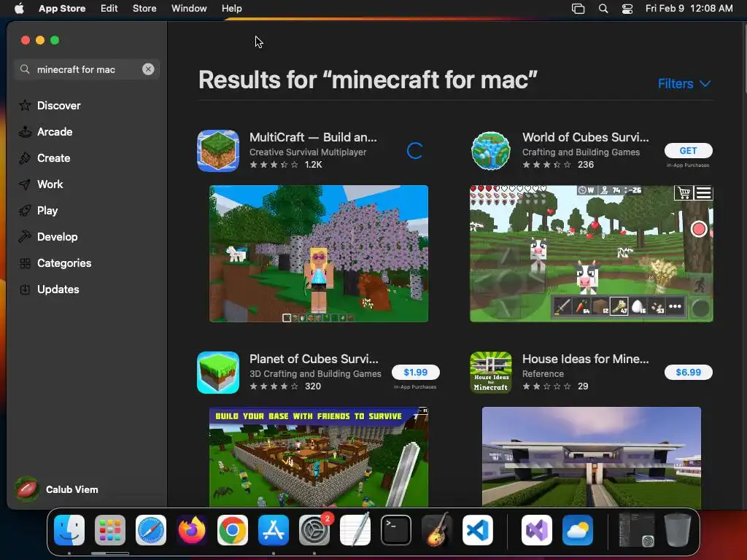This screenshot has height=560, width=747.
Task: Open the Help menu
Action: point(231,9)
